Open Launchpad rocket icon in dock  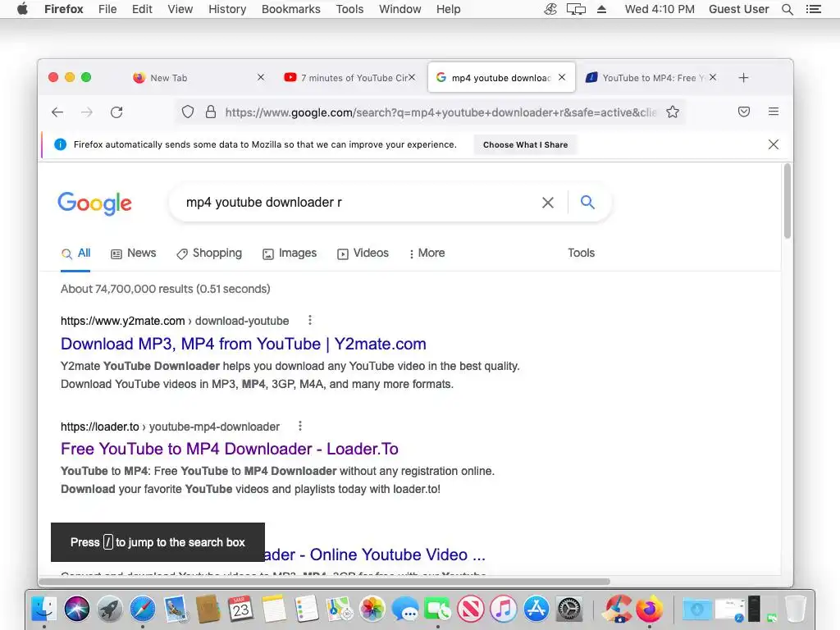coord(109,609)
